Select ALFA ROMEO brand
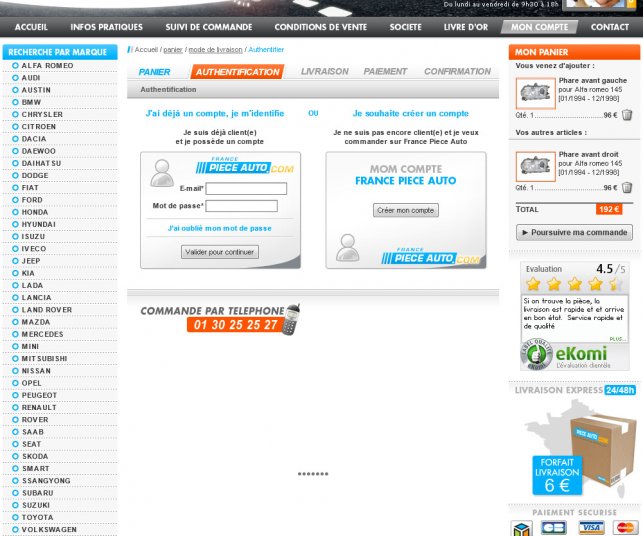Viewport: 643px width, 536px height. (48, 66)
